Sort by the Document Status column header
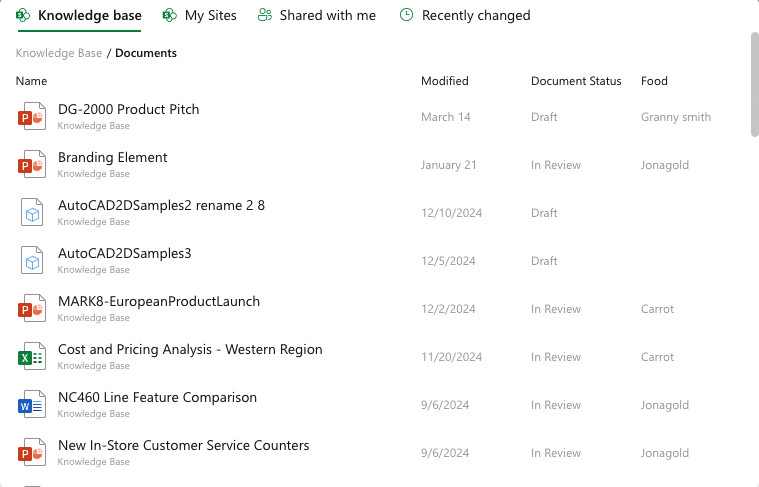 (576, 81)
